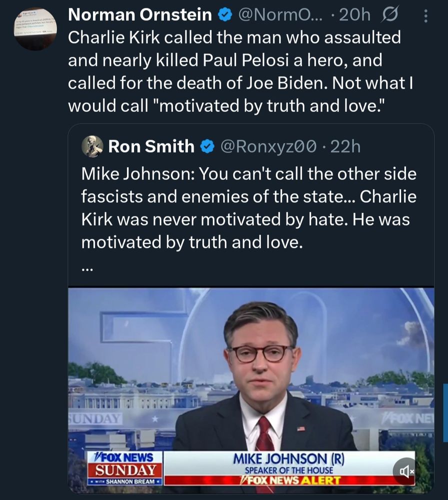
Task: Click the blue scroll indicator on right edge
Action: click(x=445, y=413)
